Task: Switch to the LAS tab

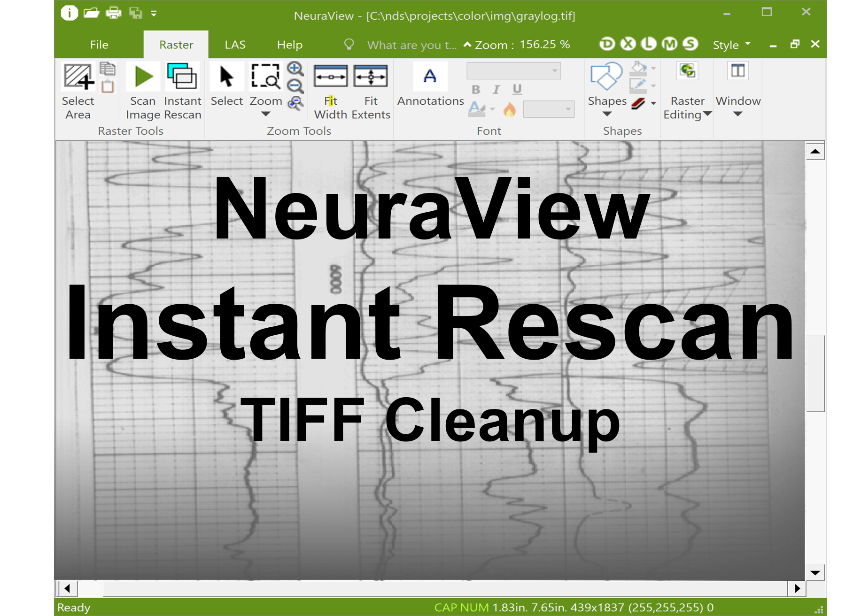Action: coord(235,45)
